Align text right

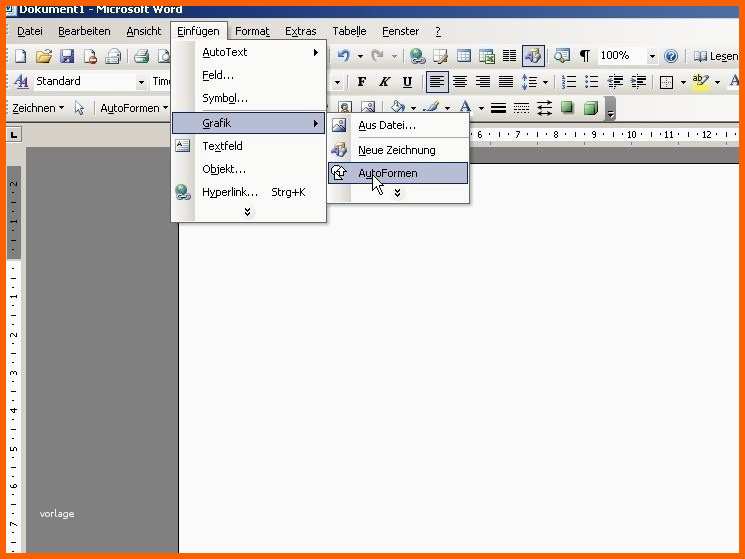click(483, 82)
